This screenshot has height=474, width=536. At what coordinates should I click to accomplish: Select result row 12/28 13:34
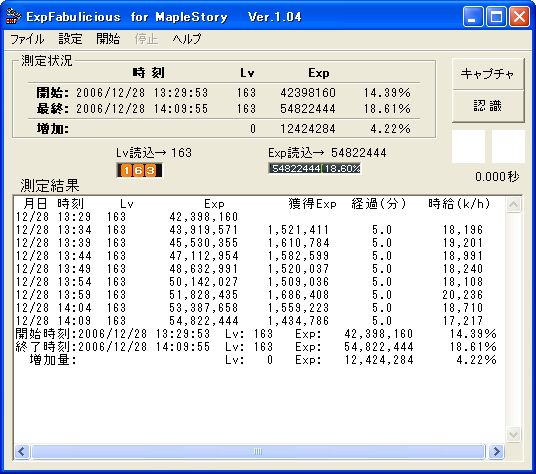point(250,230)
